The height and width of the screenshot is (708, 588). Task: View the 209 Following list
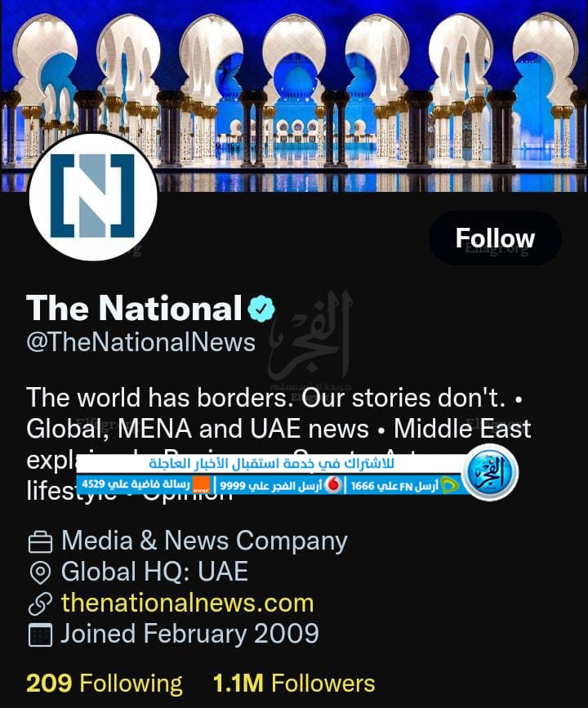tap(105, 684)
